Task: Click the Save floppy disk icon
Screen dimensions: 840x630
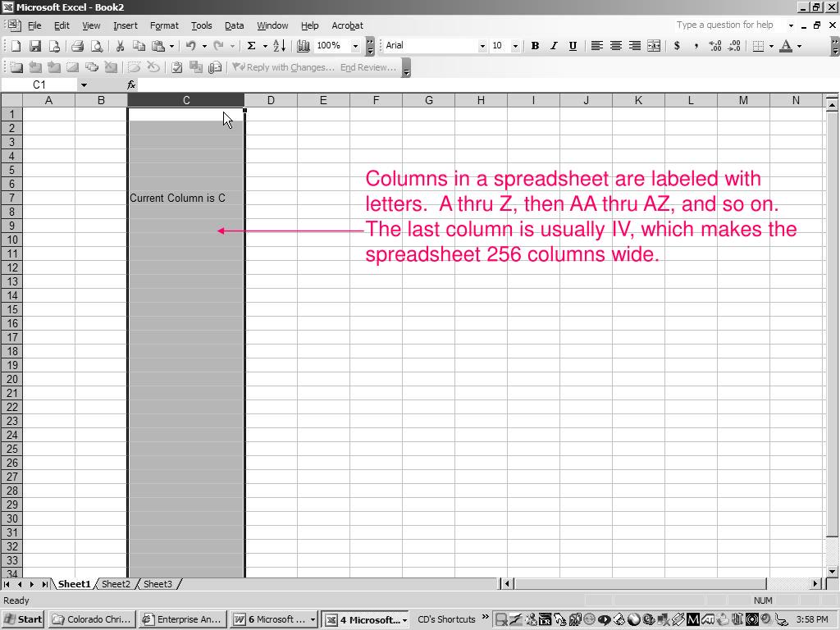Action: coord(34,46)
